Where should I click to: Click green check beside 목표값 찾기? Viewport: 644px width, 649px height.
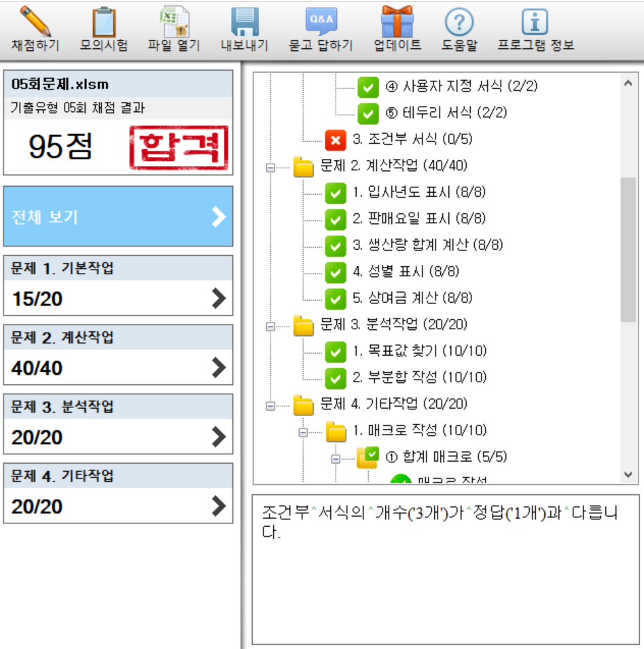pyautogui.click(x=336, y=352)
